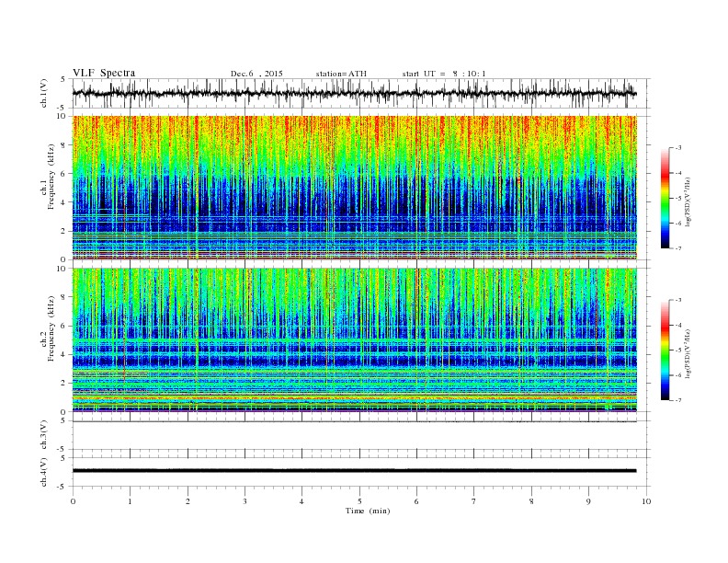Screen dimensions: 728x563
Task: Click tick label "3" on the Time axis
Action: click(x=245, y=501)
